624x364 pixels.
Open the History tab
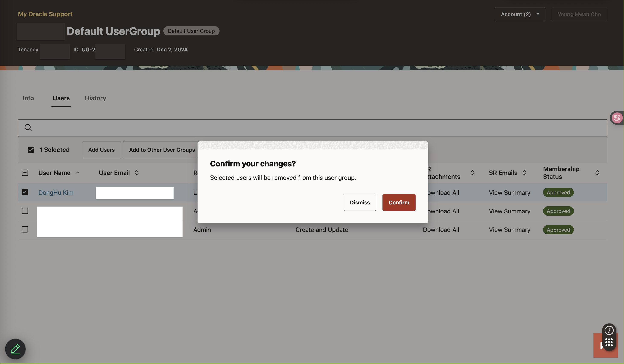[95, 98]
